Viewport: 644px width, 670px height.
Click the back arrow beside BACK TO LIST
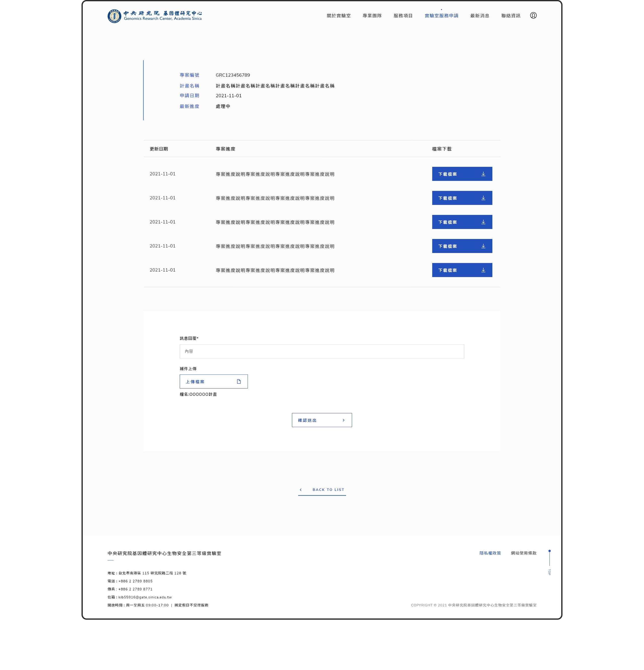pyautogui.click(x=301, y=489)
